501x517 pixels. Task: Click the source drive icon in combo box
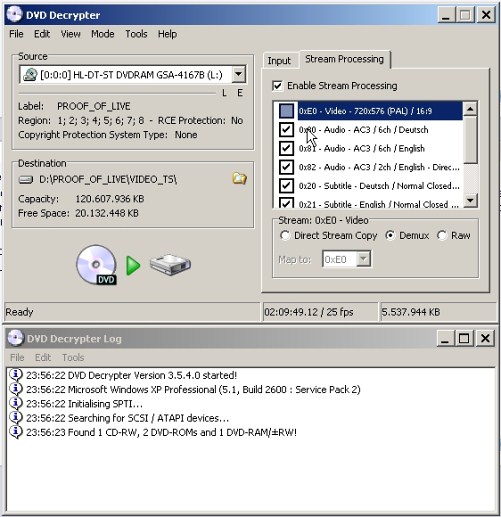point(30,75)
